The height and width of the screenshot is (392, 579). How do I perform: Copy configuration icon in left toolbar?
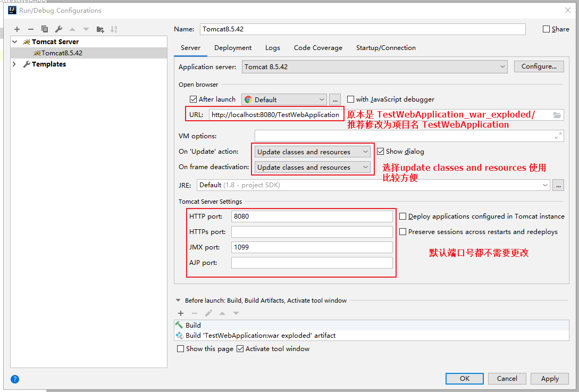point(45,29)
